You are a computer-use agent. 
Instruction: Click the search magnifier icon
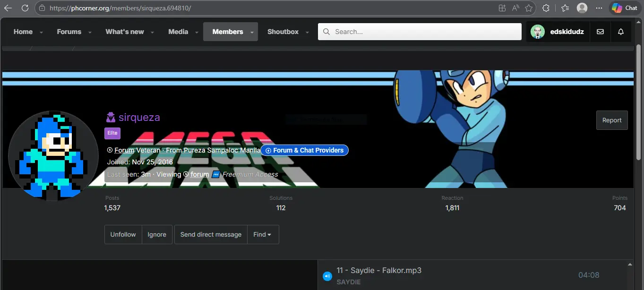click(x=326, y=32)
